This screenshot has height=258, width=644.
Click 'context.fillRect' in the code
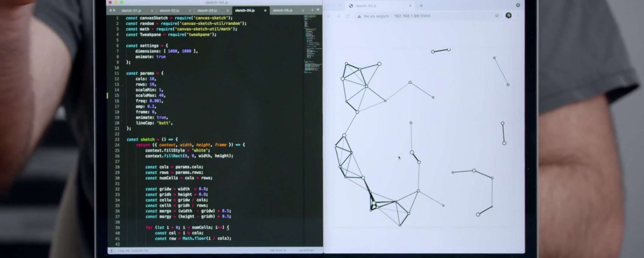pos(164,156)
